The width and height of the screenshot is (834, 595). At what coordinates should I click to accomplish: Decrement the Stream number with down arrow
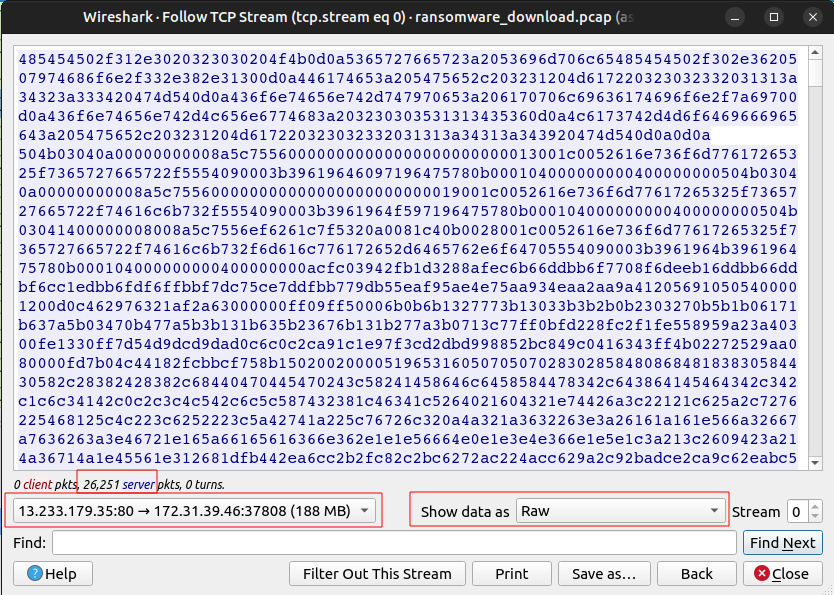(815, 517)
